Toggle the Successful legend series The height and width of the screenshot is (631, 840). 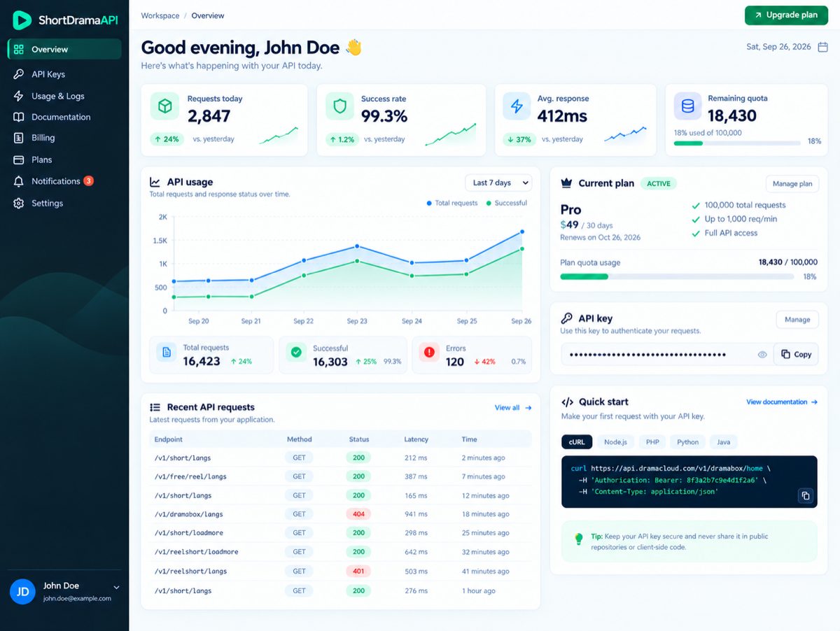coord(506,203)
